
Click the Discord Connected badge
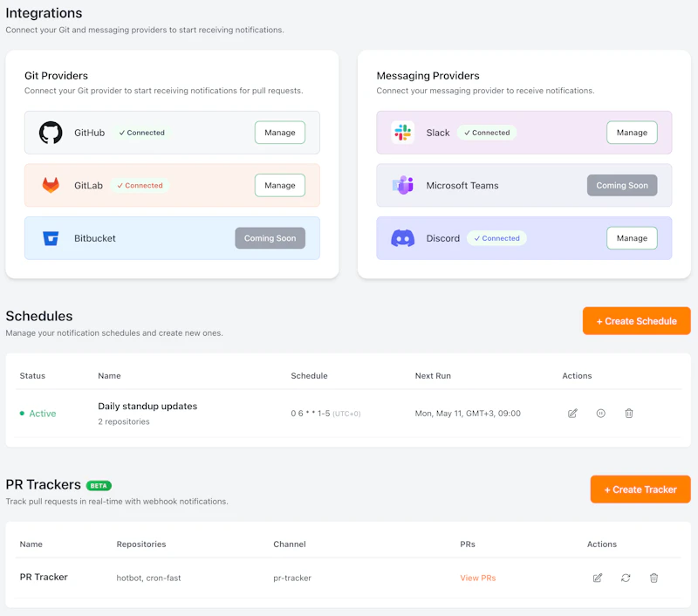click(x=496, y=238)
